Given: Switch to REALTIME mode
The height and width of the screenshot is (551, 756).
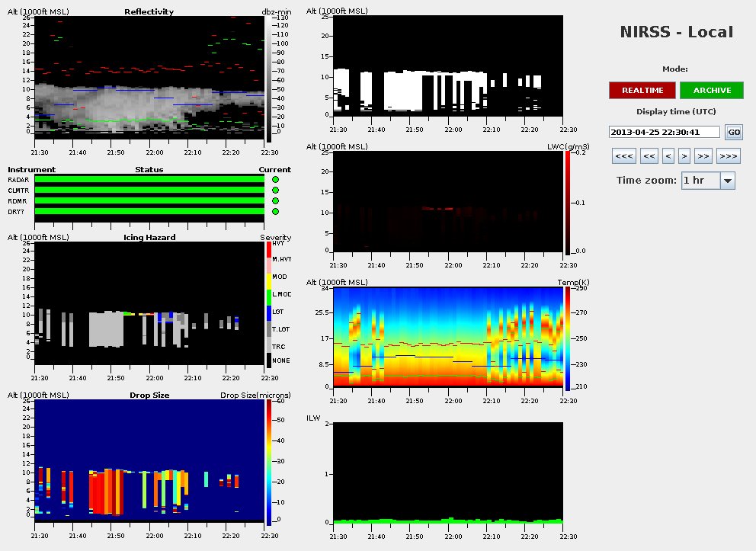Looking at the screenshot, I should pos(642,91).
